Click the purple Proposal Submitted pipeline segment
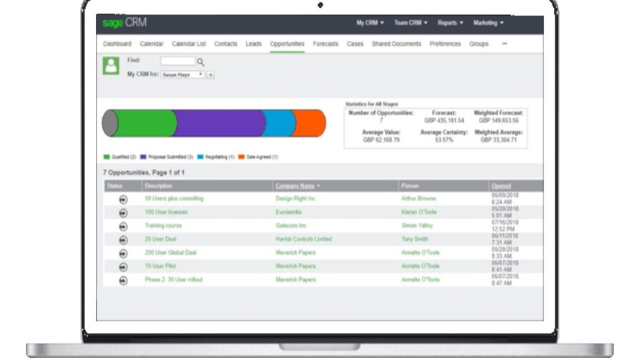This screenshot has height=358, width=644. pos(218,123)
